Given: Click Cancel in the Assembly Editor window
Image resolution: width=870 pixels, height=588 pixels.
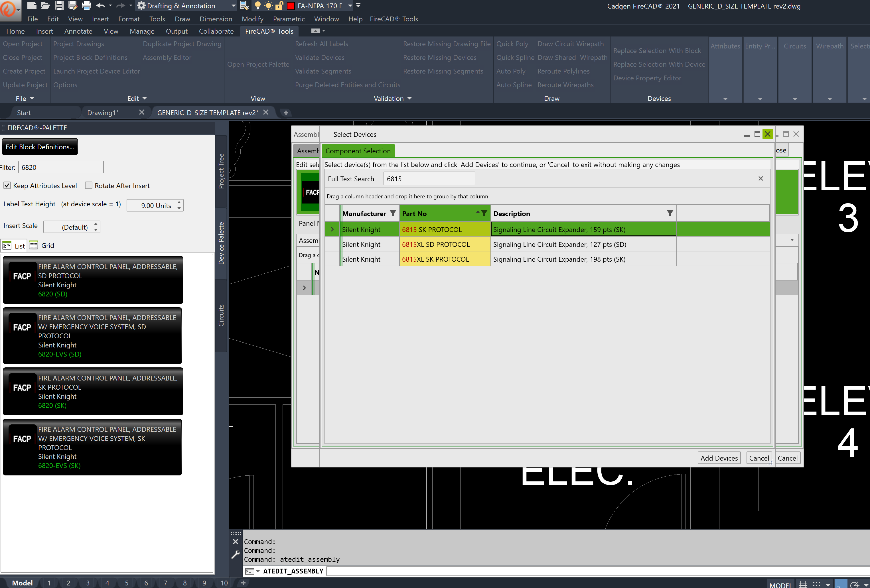Looking at the screenshot, I should click(x=787, y=458).
